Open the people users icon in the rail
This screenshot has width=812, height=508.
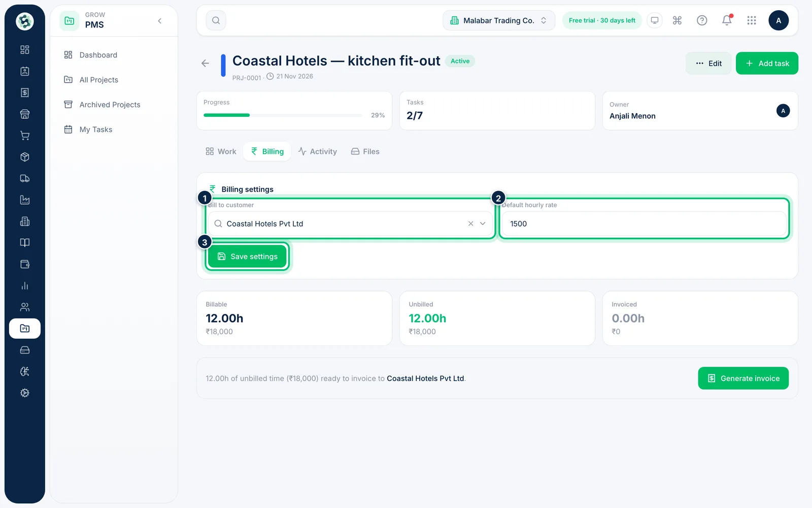pos(24,307)
